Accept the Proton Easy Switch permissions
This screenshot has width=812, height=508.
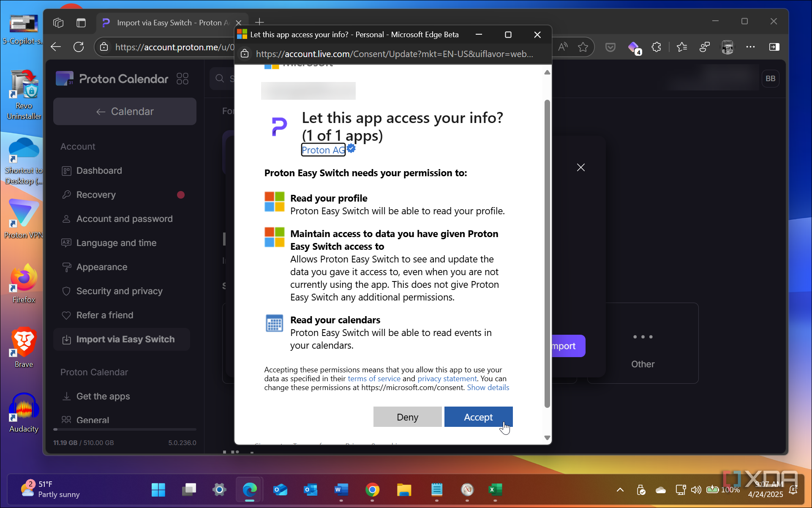[x=478, y=417]
